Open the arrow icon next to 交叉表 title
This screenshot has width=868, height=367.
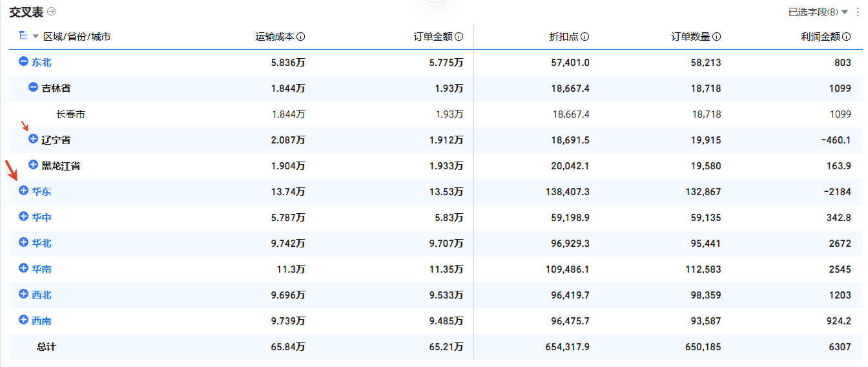coord(52,12)
